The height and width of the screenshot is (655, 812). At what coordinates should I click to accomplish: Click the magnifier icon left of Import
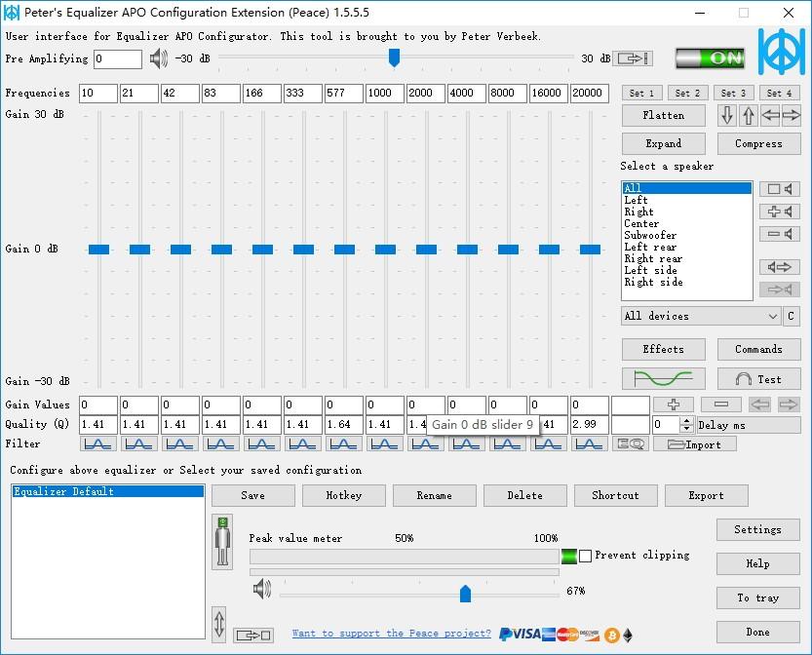tap(631, 443)
